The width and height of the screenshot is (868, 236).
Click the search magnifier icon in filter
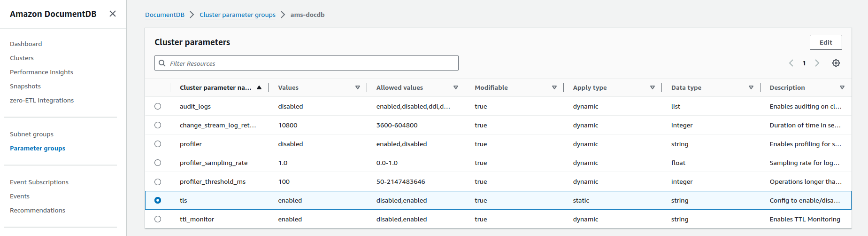(162, 63)
